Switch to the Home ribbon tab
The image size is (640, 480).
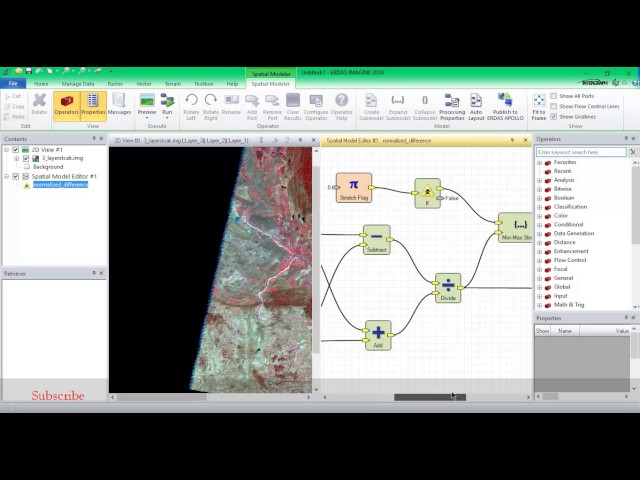coord(41,84)
